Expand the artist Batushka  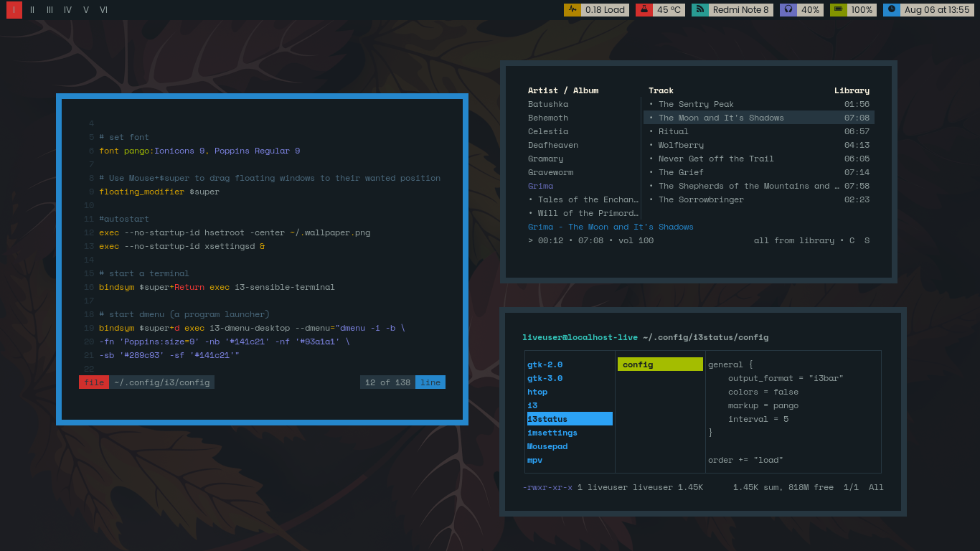coord(548,104)
